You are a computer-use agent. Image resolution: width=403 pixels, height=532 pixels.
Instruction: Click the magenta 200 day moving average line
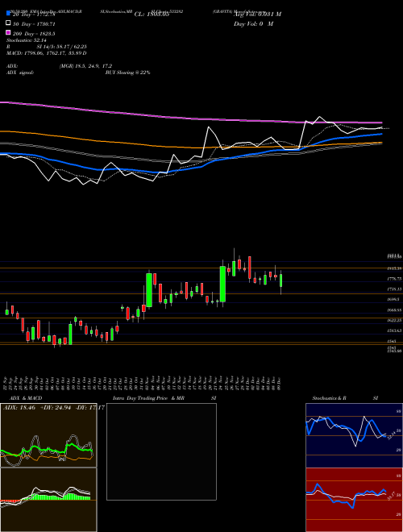[x=190, y=118]
